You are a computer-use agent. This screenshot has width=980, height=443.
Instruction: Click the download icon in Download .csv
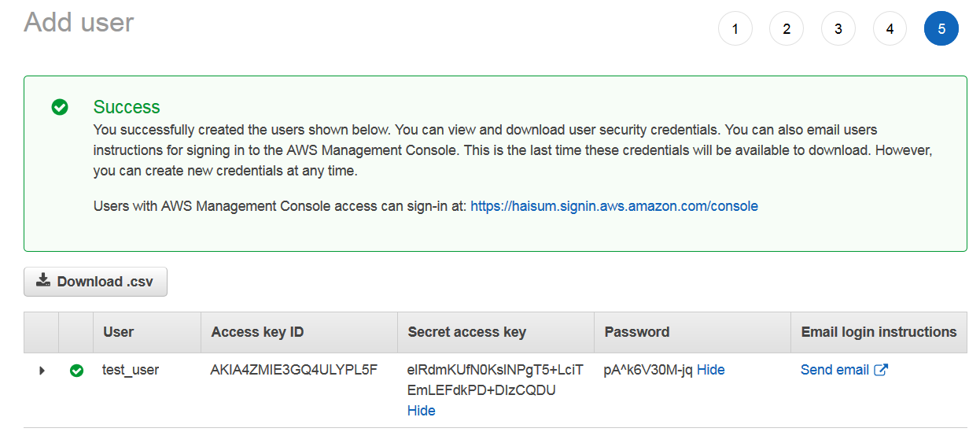click(x=43, y=280)
